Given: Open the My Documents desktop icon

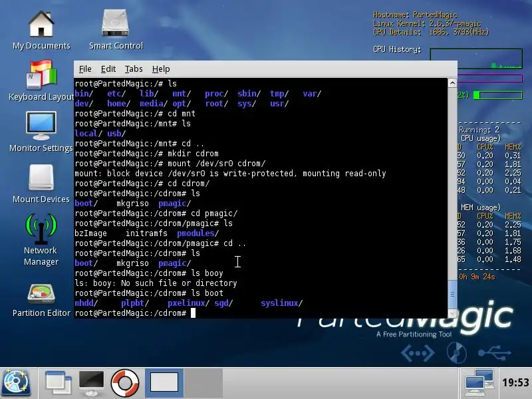Looking at the screenshot, I should tap(41, 30).
